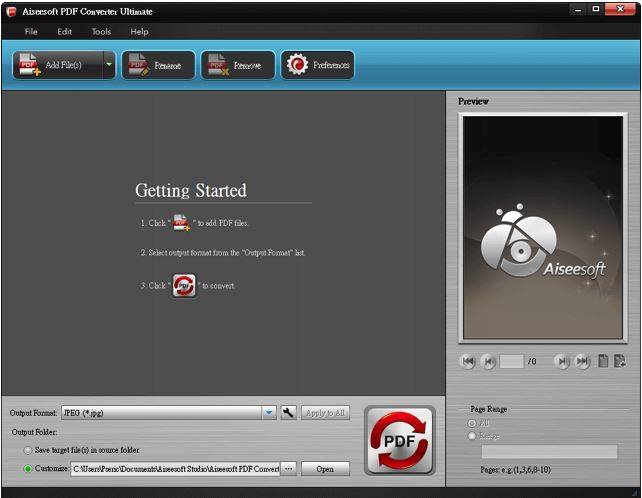The image size is (642, 498).
Task: Open output settings wrench icon
Action: point(289,412)
